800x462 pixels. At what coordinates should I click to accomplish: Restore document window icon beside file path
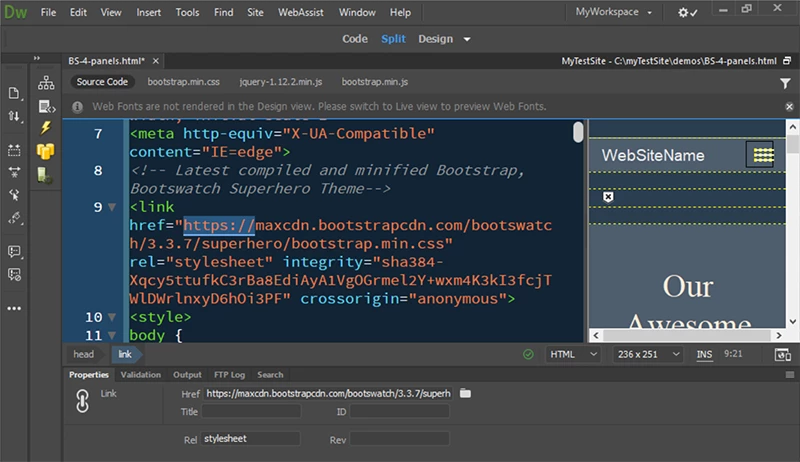pyautogui.click(x=787, y=61)
